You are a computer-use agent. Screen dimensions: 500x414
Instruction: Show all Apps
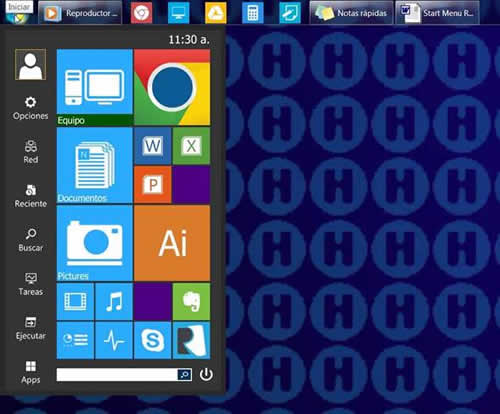pyautogui.click(x=30, y=372)
